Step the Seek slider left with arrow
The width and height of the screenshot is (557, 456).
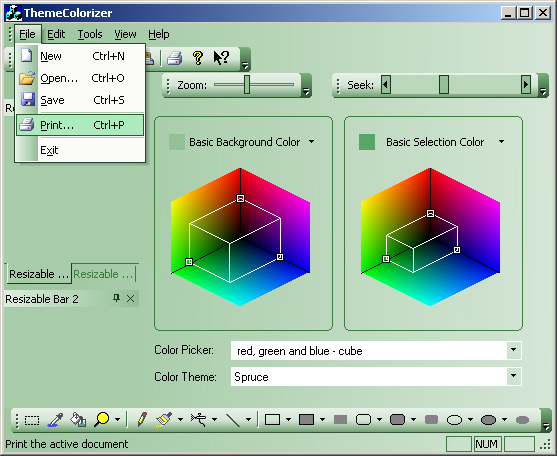click(x=386, y=85)
